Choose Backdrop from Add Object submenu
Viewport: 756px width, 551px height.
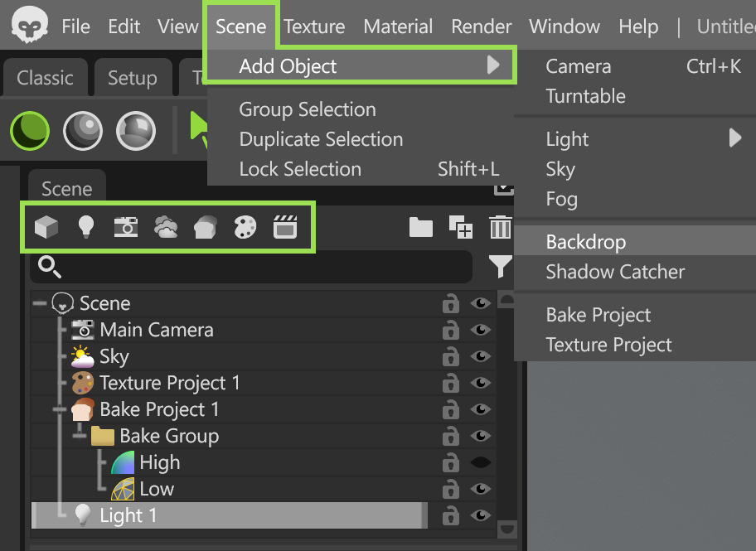[x=586, y=242]
